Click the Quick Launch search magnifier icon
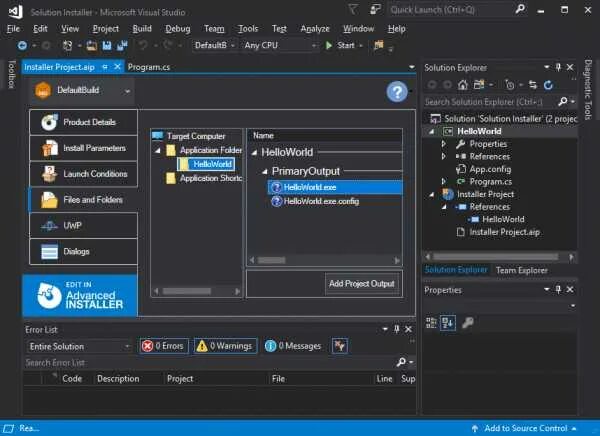Viewport: 600px width, 436px height. (520, 9)
